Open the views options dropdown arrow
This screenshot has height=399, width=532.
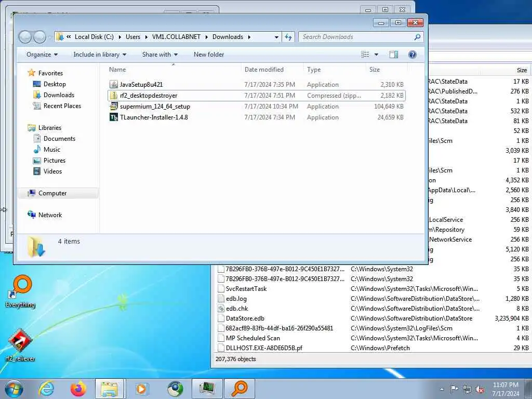pyautogui.click(x=376, y=55)
